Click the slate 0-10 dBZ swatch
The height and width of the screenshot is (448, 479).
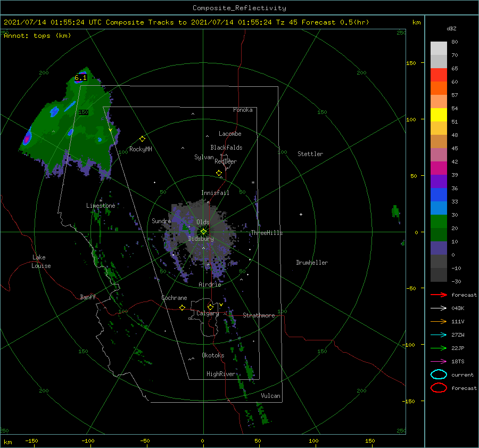pyautogui.click(x=439, y=248)
